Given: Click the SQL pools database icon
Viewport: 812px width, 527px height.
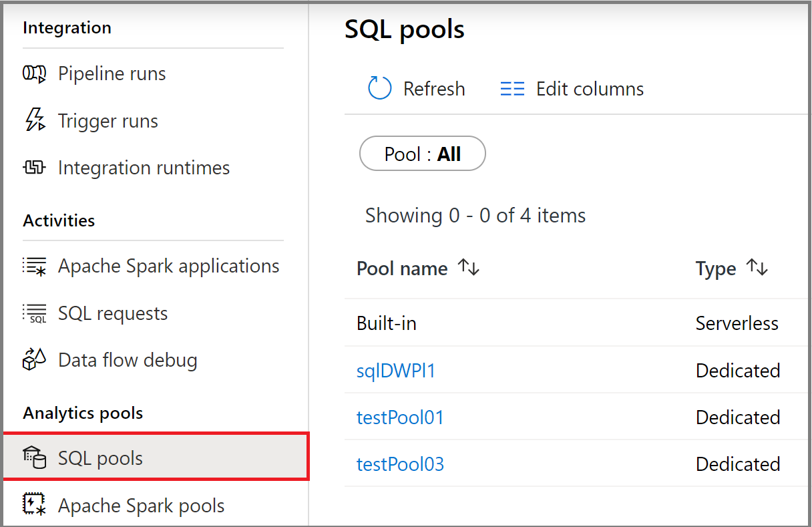Looking at the screenshot, I should (x=35, y=457).
